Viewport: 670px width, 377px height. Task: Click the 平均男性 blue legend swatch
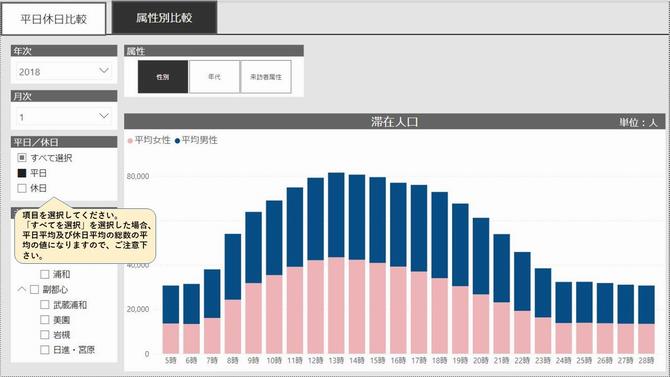point(177,141)
